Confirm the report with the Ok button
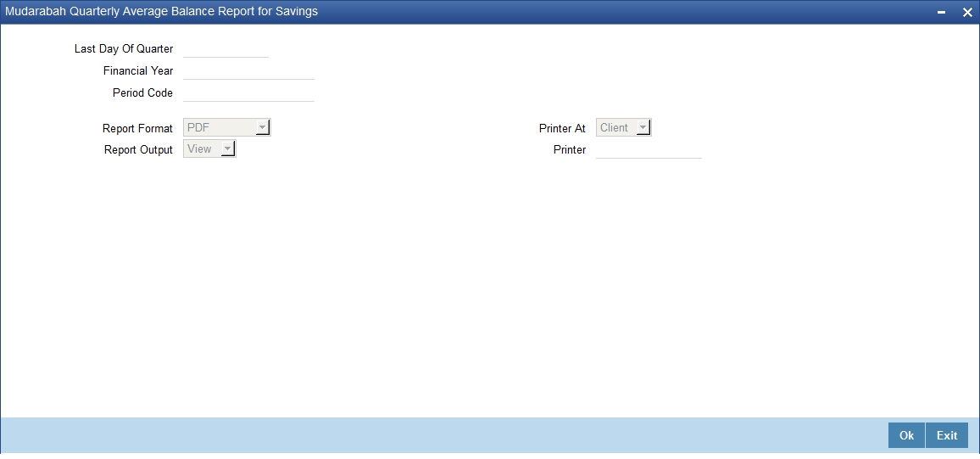 [x=906, y=436]
